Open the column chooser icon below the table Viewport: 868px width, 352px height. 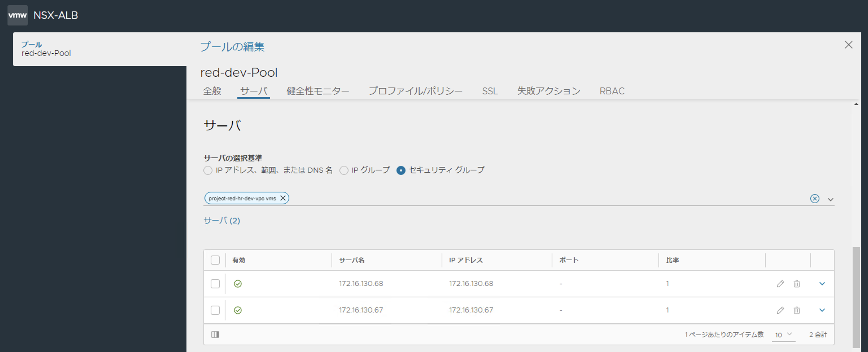coord(215,335)
